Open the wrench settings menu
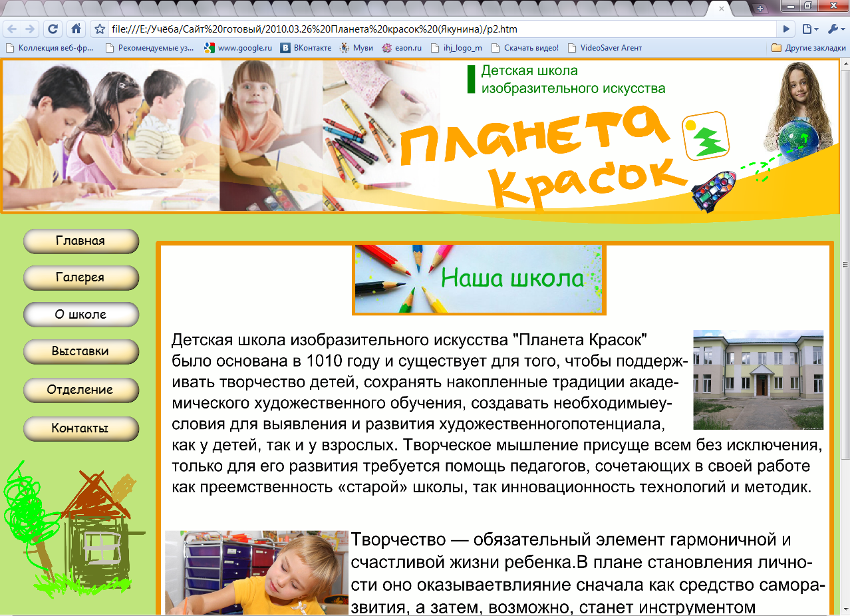This screenshot has height=616, width=850. [x=835, y=29]
